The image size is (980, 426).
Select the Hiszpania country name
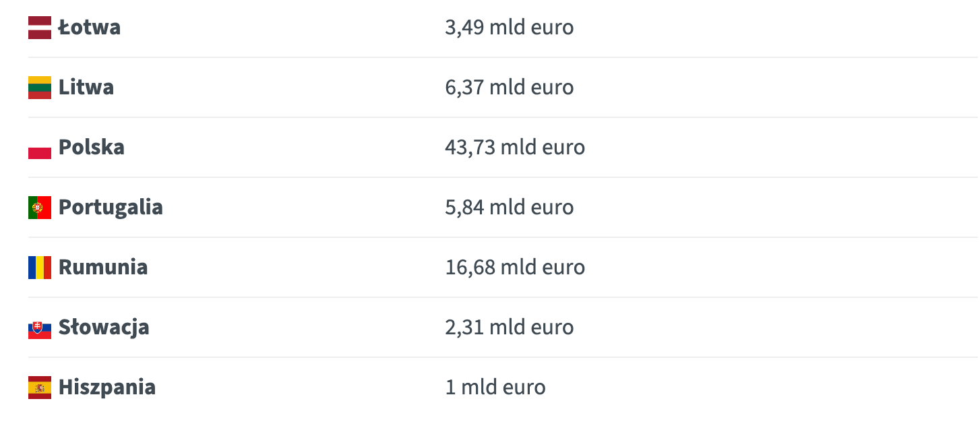tap(107, 388)
